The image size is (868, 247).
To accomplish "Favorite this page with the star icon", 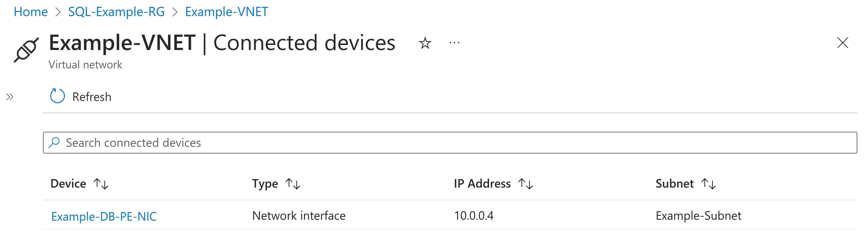I will (x=425, y=43).
